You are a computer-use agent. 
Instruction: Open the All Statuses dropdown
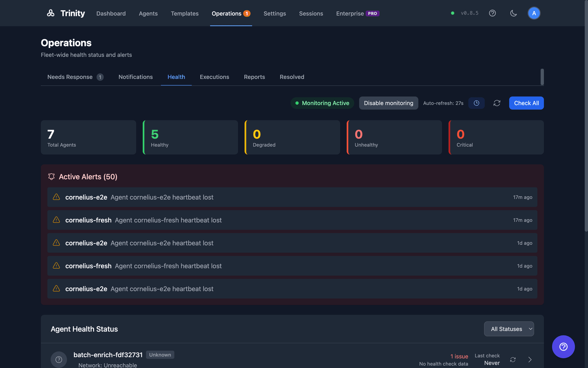pos(509,329)
